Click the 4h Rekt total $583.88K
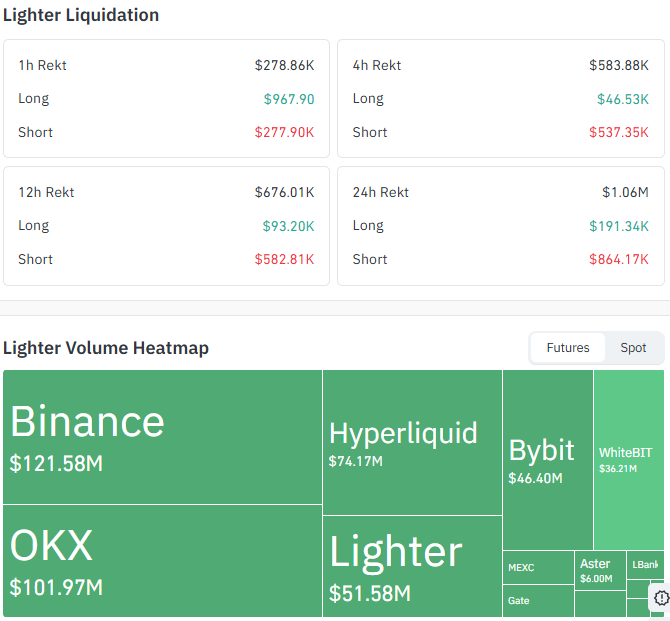 [619, 65]
